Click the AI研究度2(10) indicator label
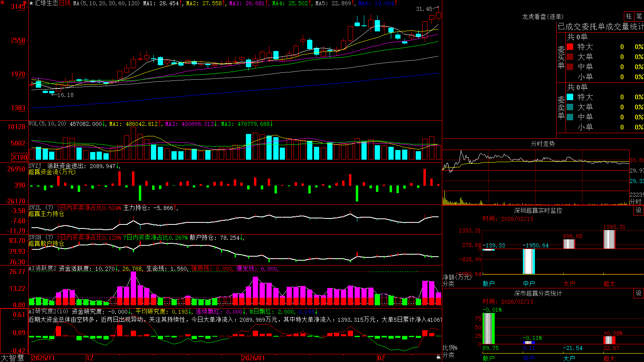644x362 pixels. 48,311
